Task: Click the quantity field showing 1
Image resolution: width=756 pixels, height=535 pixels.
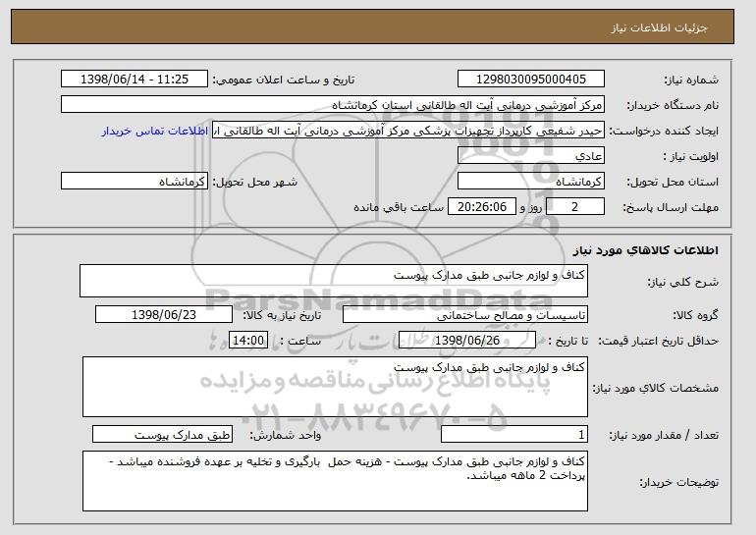Action: 514,434
